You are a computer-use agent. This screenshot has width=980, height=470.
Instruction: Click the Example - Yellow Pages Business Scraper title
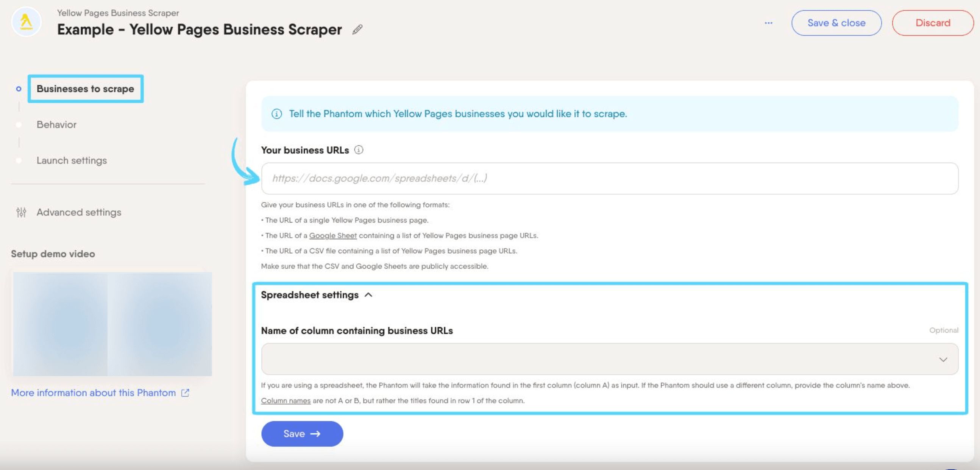coord(199,29)
